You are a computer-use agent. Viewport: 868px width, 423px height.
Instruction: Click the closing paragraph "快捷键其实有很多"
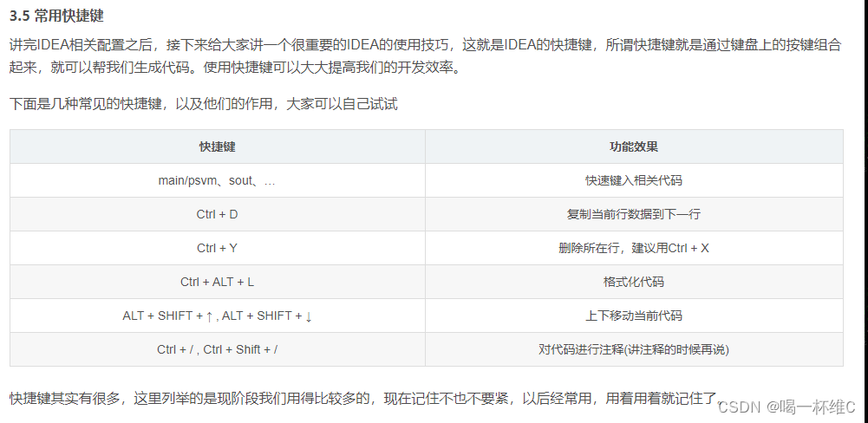tap(367, 398)
